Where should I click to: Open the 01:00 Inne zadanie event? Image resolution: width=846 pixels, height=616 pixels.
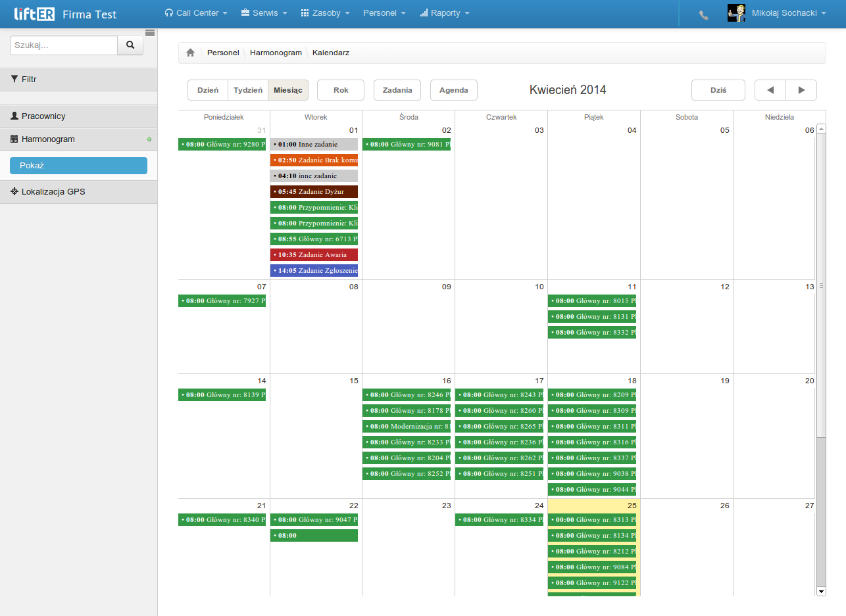[314, 144]
